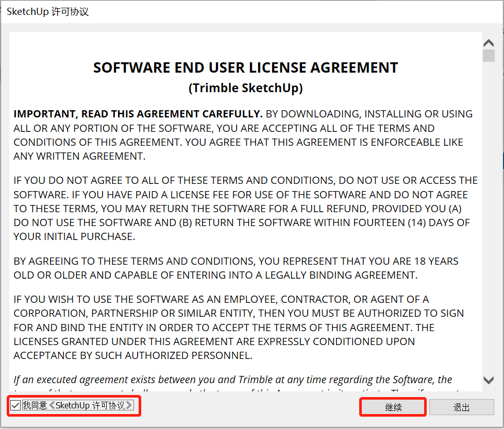Click the heading SOFTWARE END USER LICENSE AGREEMENT

point(246,68)
